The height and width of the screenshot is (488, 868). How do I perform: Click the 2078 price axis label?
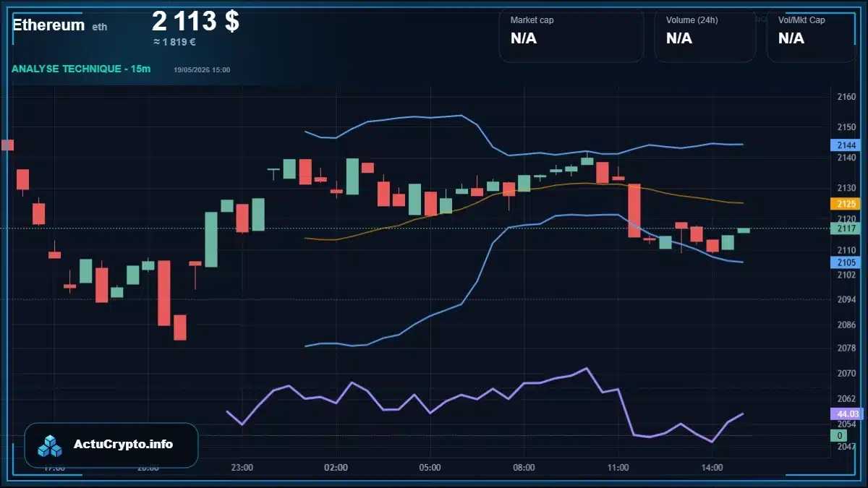[846, 348]
